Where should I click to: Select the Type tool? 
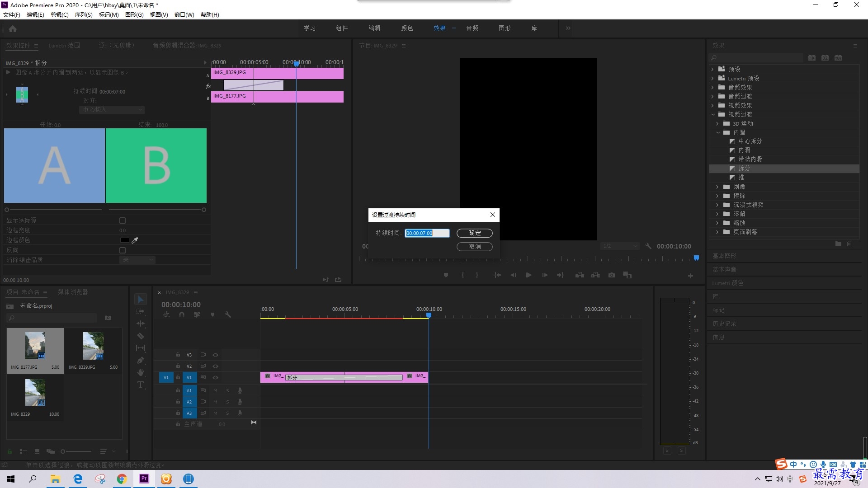coord(141,385)
